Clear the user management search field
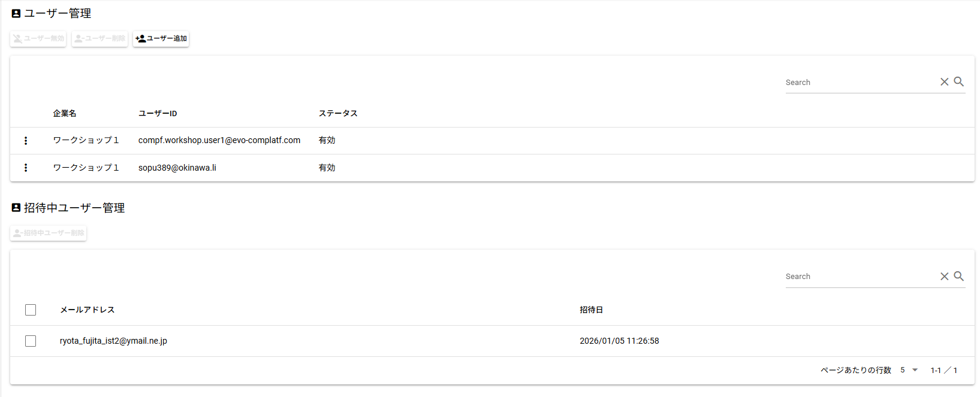The height and width of the screenshot is (397, 980). [x=944, y=82]
